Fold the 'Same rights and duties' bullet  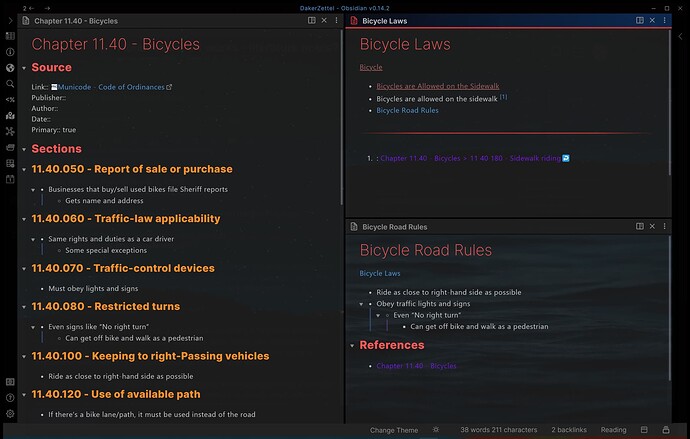click(x=33, y=239)
